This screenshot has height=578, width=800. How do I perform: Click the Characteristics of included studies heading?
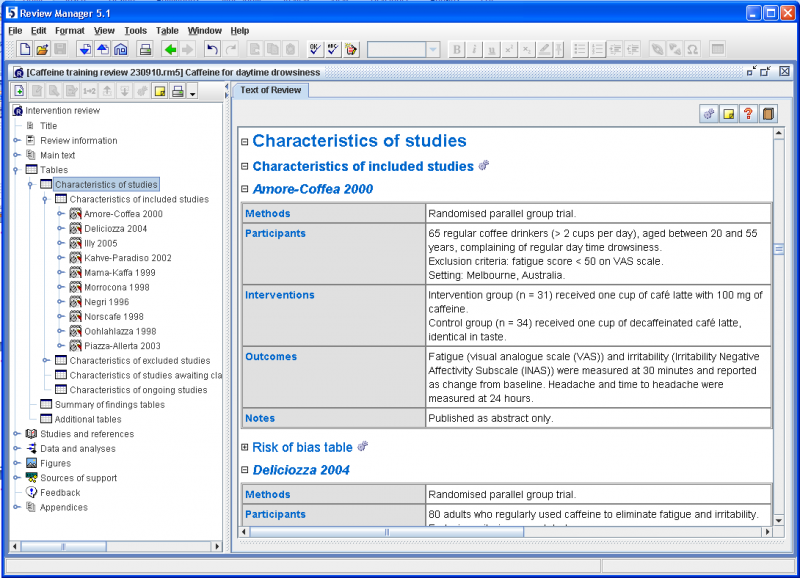click(362, 166)
